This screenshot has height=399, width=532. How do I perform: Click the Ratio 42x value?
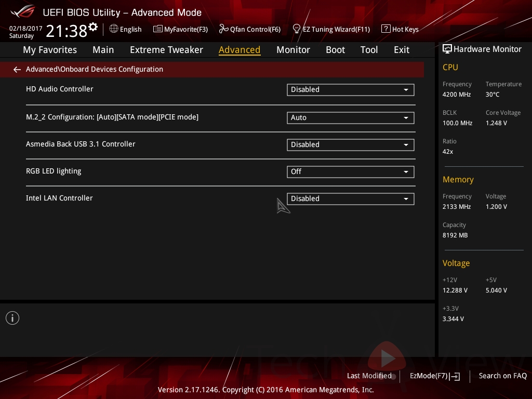[x=447, y=152]
